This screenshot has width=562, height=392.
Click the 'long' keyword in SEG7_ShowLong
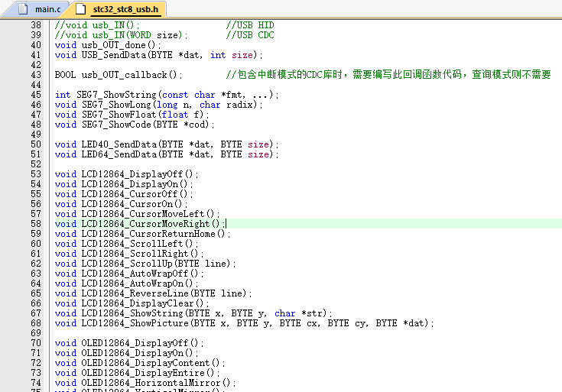[x=167, y=105]
